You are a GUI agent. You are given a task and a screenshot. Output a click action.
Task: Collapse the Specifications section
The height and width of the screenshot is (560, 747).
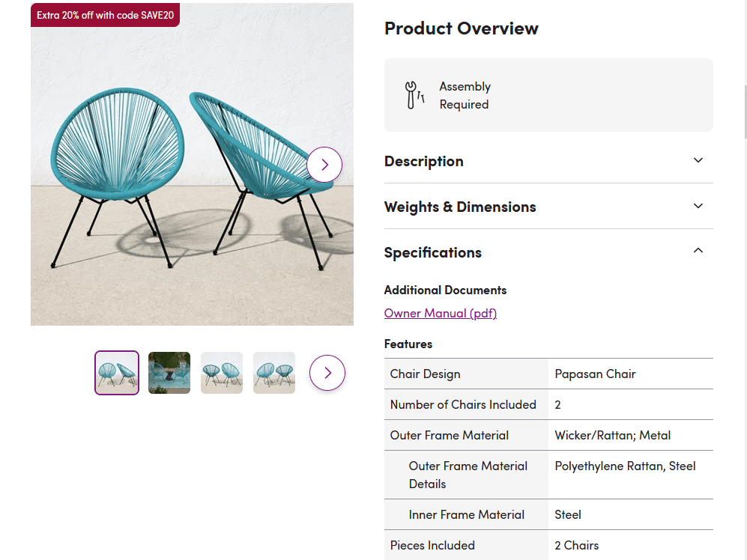point(433,252)
